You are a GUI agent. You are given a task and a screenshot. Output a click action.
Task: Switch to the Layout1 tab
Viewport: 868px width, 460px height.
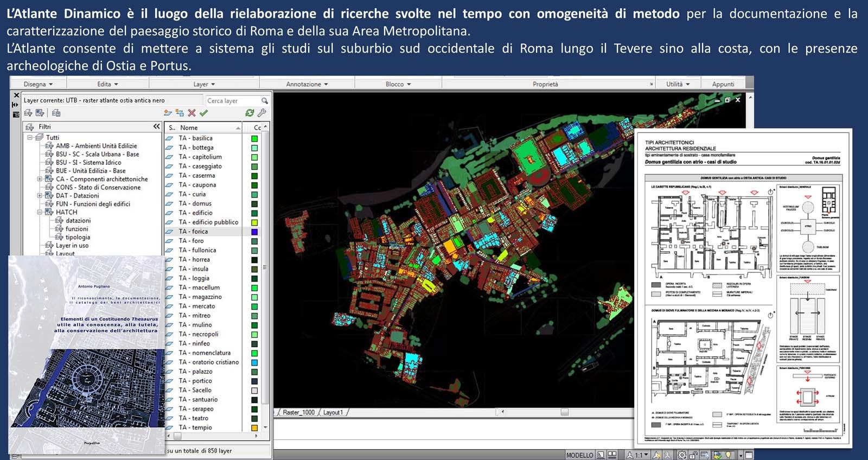333,412
